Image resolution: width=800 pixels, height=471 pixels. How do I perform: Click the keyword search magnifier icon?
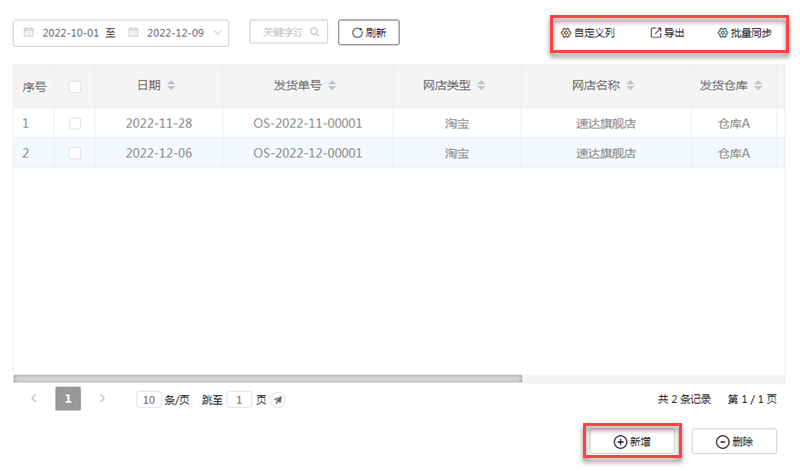(315, 32)
